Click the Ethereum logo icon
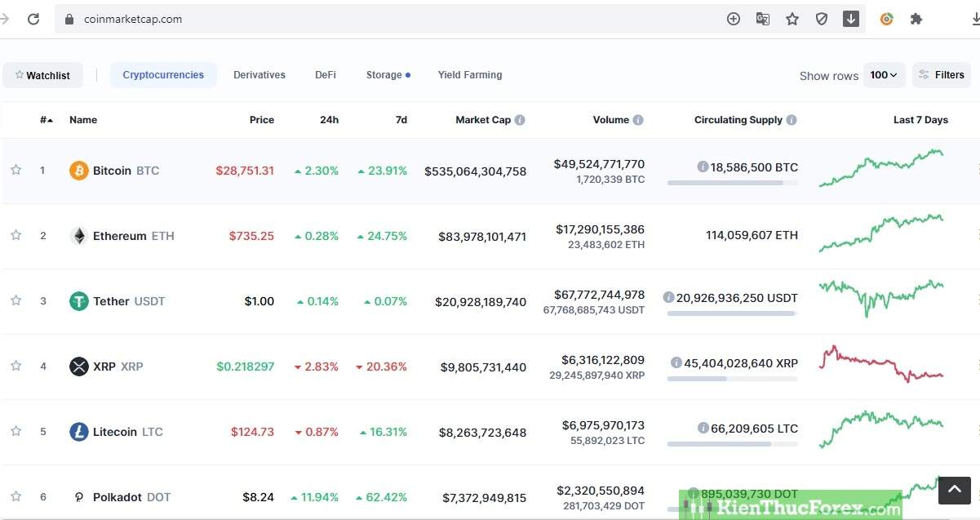Screen dimensions: 980x520 (78, 236)
